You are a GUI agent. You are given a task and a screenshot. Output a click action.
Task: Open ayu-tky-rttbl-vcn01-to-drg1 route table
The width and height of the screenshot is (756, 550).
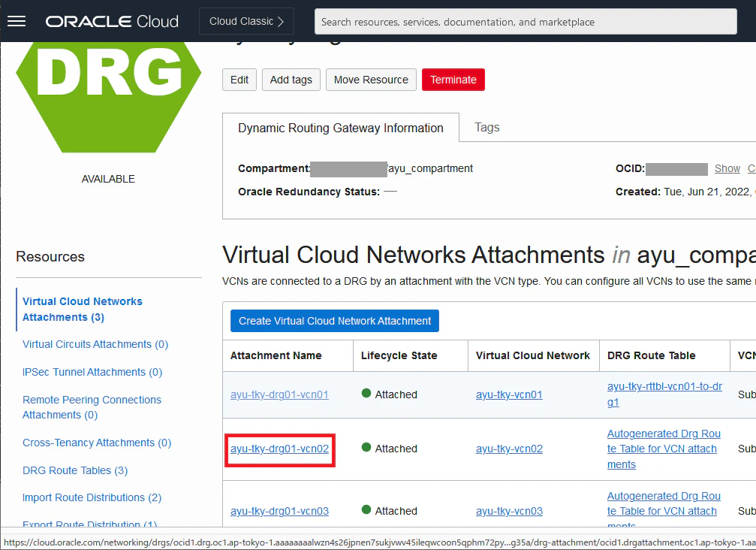(664, 394)
